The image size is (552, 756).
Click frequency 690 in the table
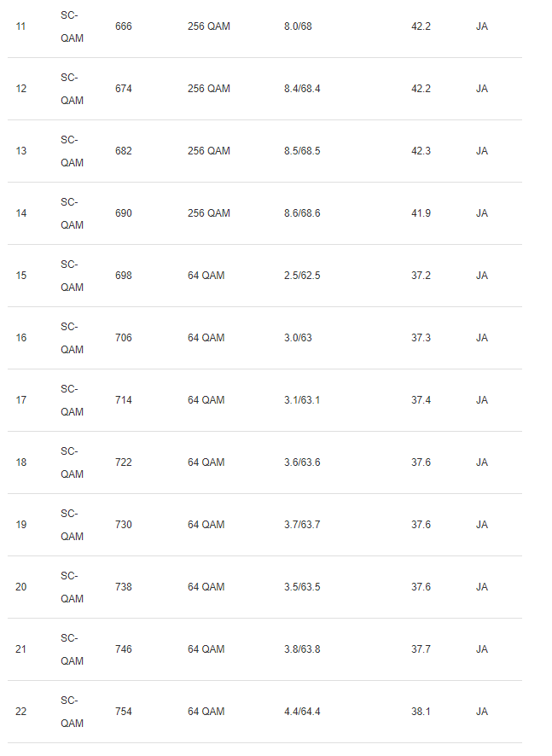(x=124, y=213)
